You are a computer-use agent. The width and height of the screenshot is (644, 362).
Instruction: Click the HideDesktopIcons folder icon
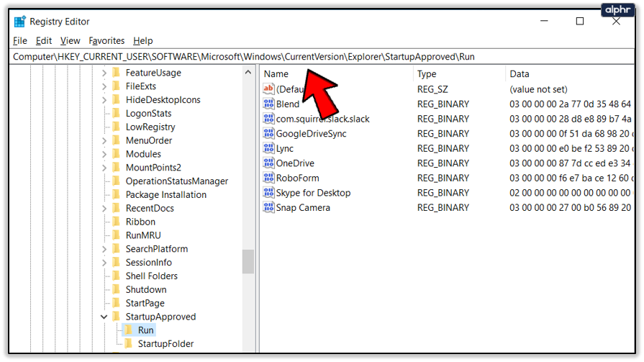(x=117, y=99)
